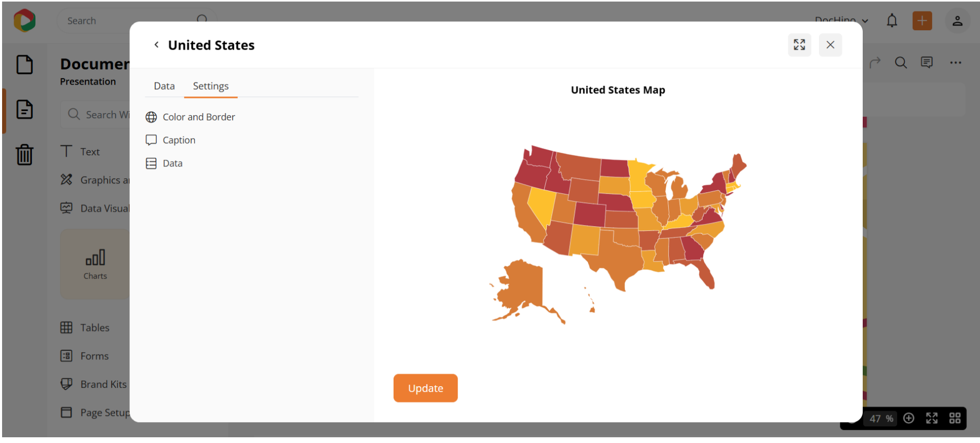Open the three-dot more options menu

(x=955, y=63)
